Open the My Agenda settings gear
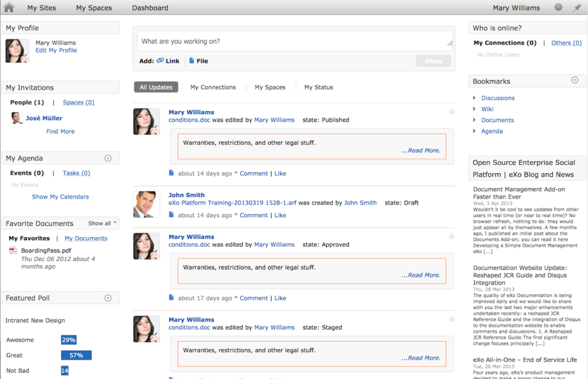 [108, 157]
